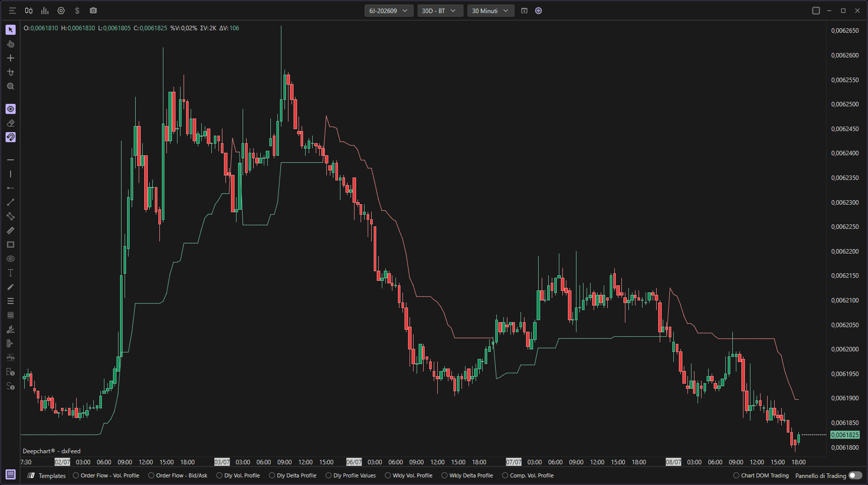The image size is (868, 485).
Task: Click the 08/07 date marker on time axis
Action: [x=673, y=462]
